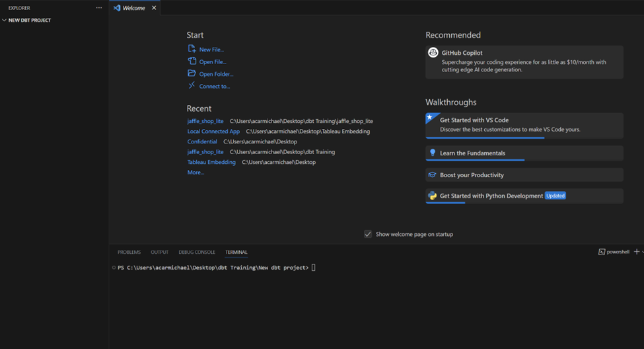Click the Python logo icon
Viewport: 644px width, 349px height.
pos(432,196)
